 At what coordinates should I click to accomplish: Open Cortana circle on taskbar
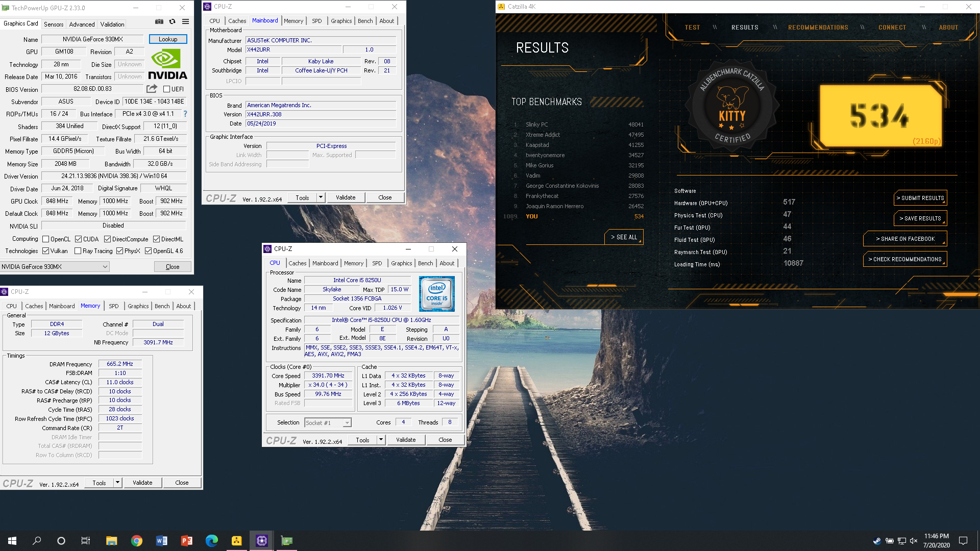tap(61, 540)
